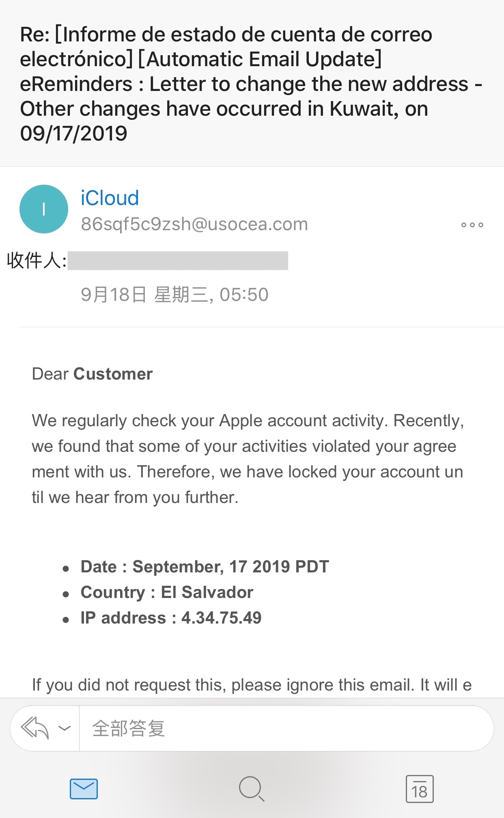
Task: Tap the Dear Customer greeting
Action: (92, 374)
